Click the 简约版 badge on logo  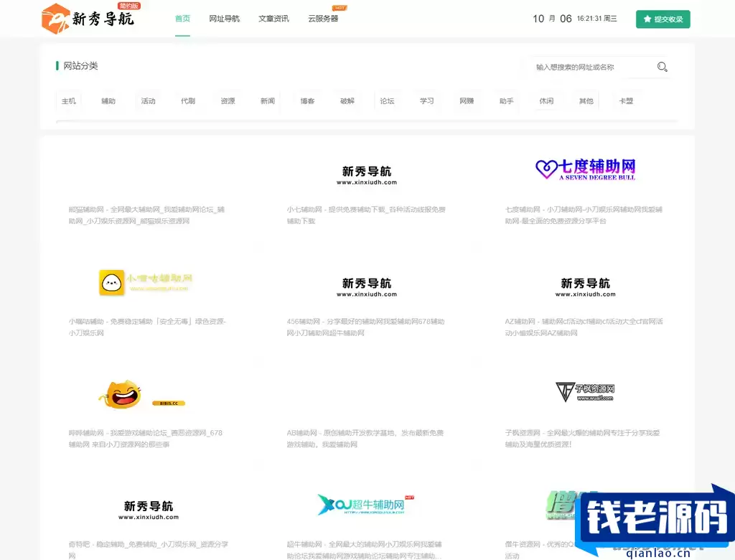(x=129, y=6)
